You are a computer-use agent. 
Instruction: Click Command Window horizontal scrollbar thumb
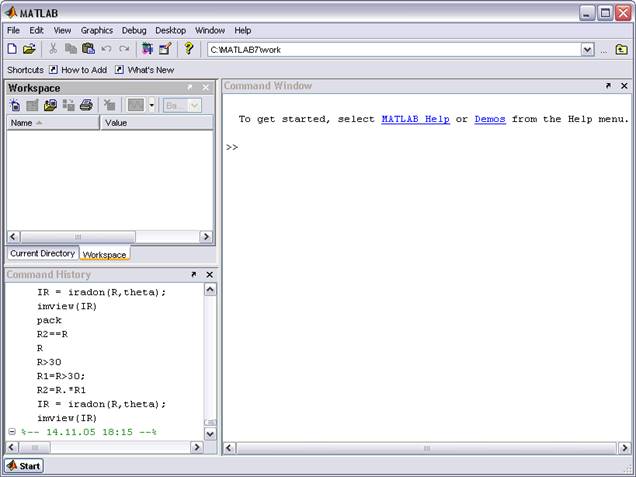tap(427, 448)
